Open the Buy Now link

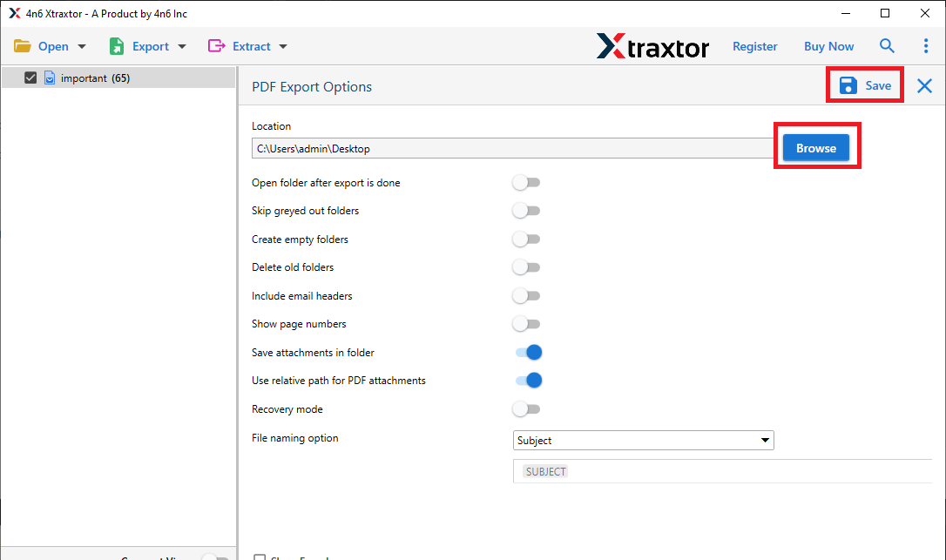point(828,46)
